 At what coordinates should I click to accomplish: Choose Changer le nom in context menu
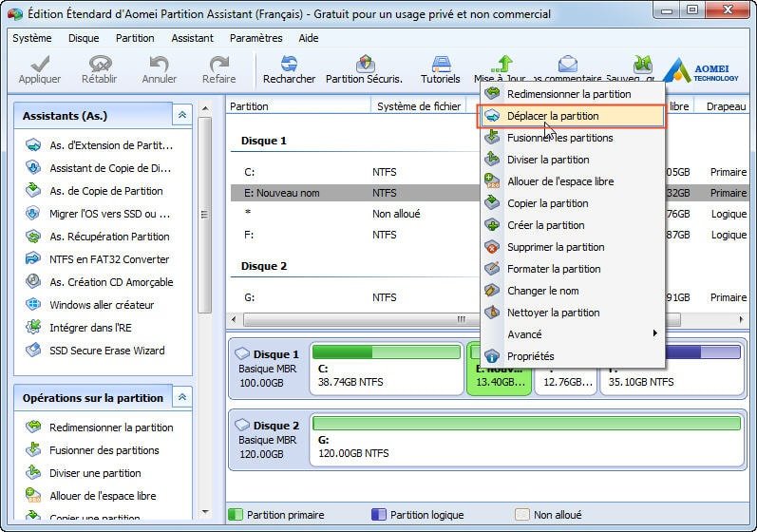[573, 291]
